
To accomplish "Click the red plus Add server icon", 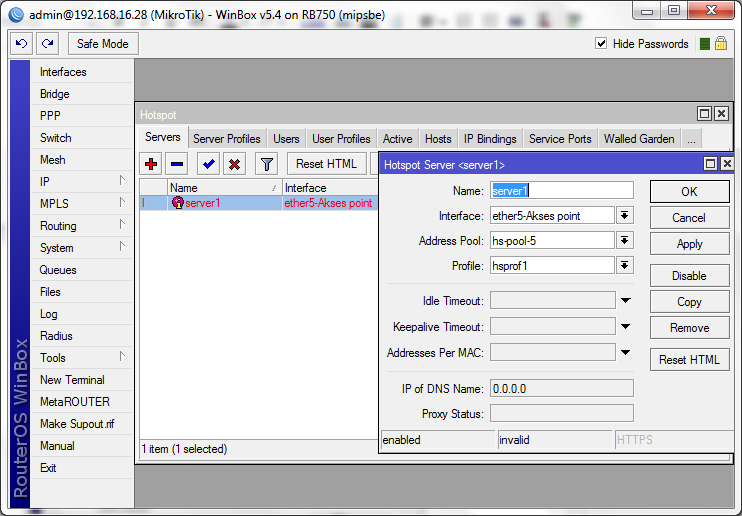I will (x=151, y=164).
